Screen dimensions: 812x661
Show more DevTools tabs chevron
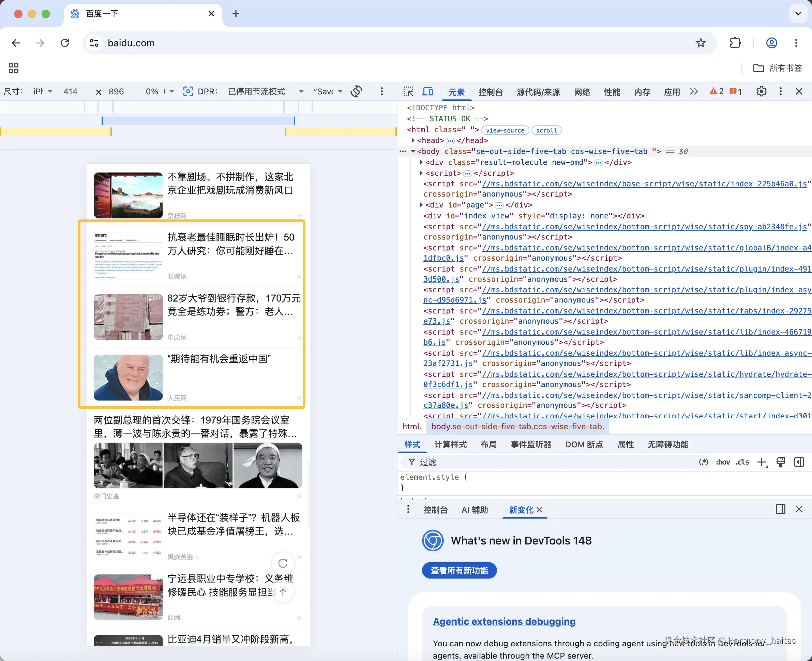(x=694, y=91)
